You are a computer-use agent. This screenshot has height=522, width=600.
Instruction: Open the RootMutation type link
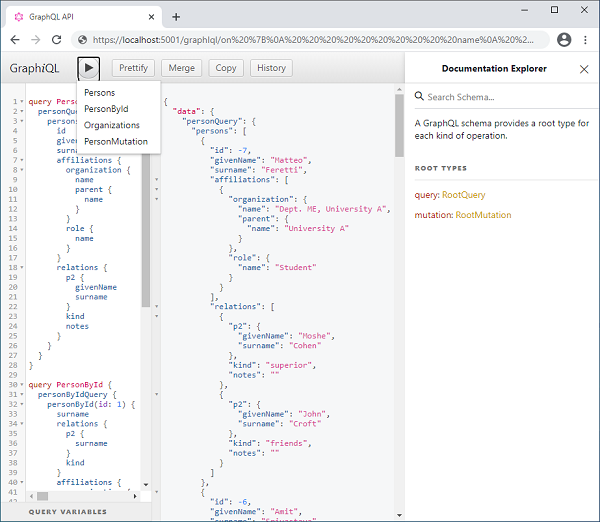(x=483, y=215)
